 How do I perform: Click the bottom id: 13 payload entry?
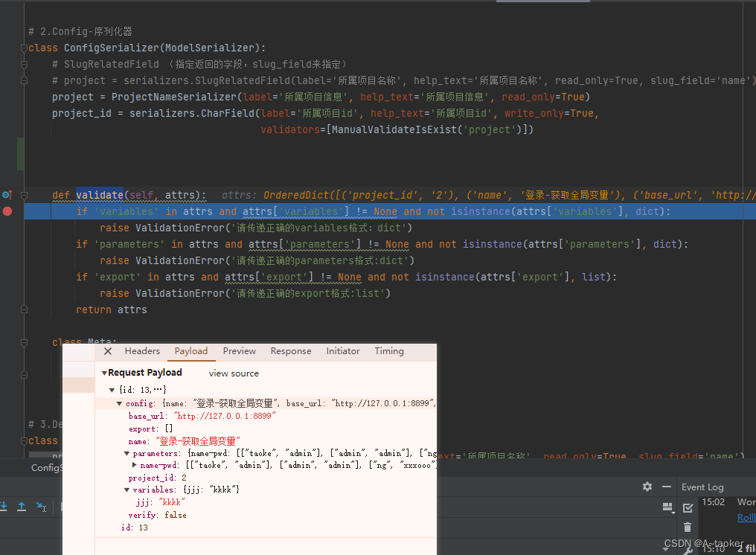click(135, 527)
